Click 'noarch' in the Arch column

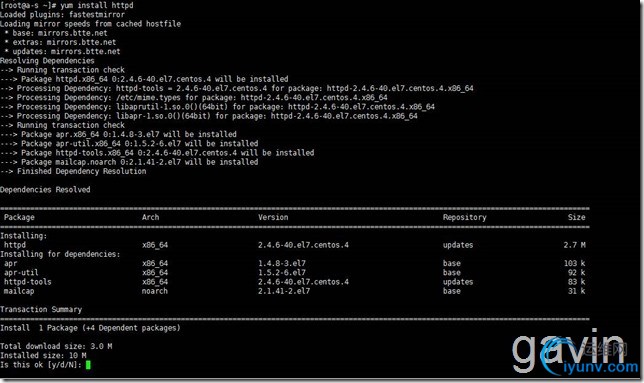click(155, 291)
